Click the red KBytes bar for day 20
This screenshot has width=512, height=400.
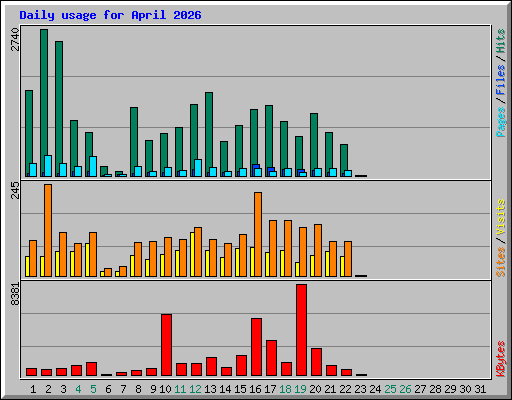coord(316,362)
